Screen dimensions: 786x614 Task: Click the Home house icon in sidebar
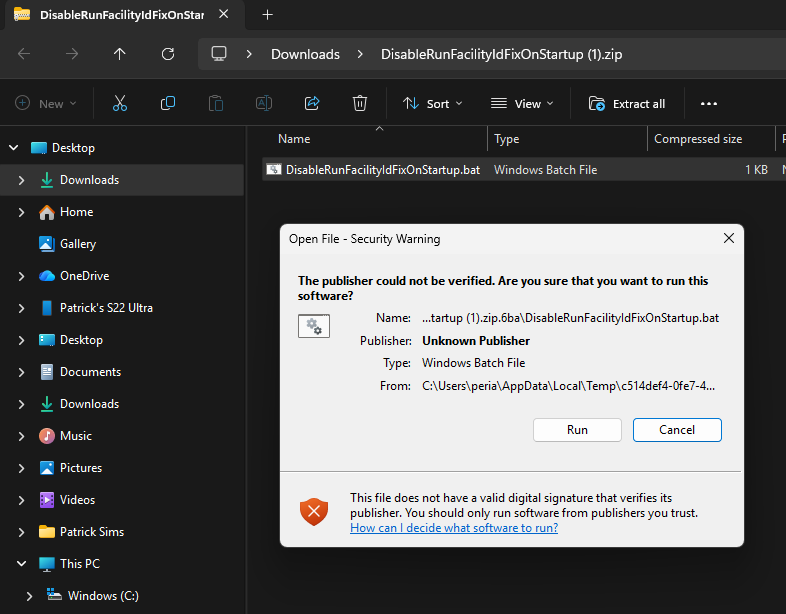click(x=47, y=213)
